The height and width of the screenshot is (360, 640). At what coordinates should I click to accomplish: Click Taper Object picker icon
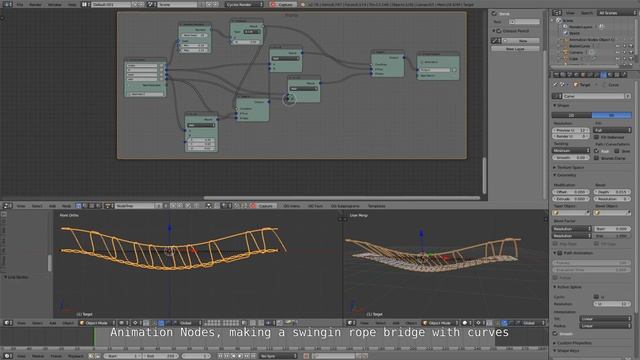556,213
